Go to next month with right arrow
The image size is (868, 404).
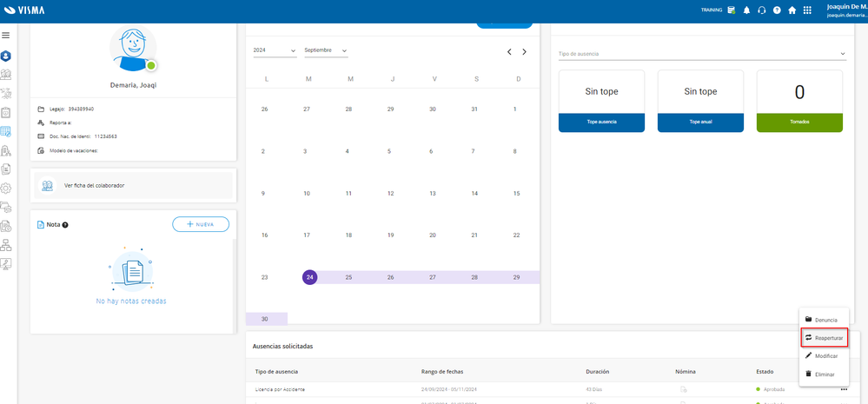click(524, 52)
